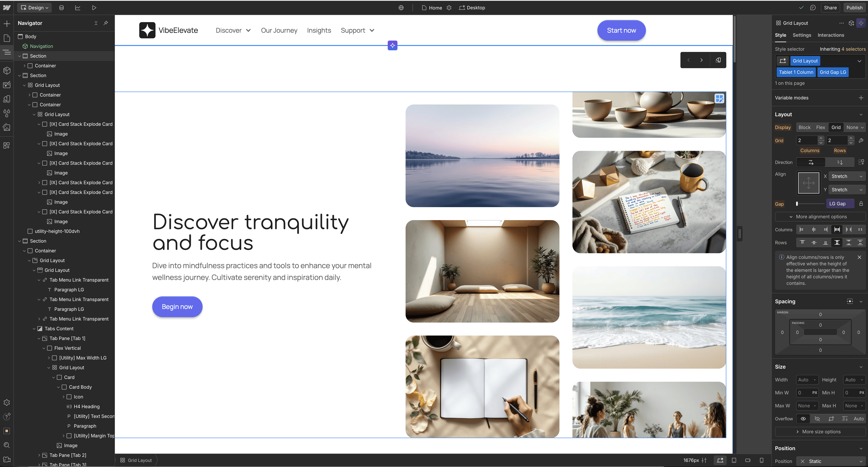Open the CMS database icon in top bar
Image resolution: width=868 pixels, height=467 pixels.
click(x=61, y=8)
